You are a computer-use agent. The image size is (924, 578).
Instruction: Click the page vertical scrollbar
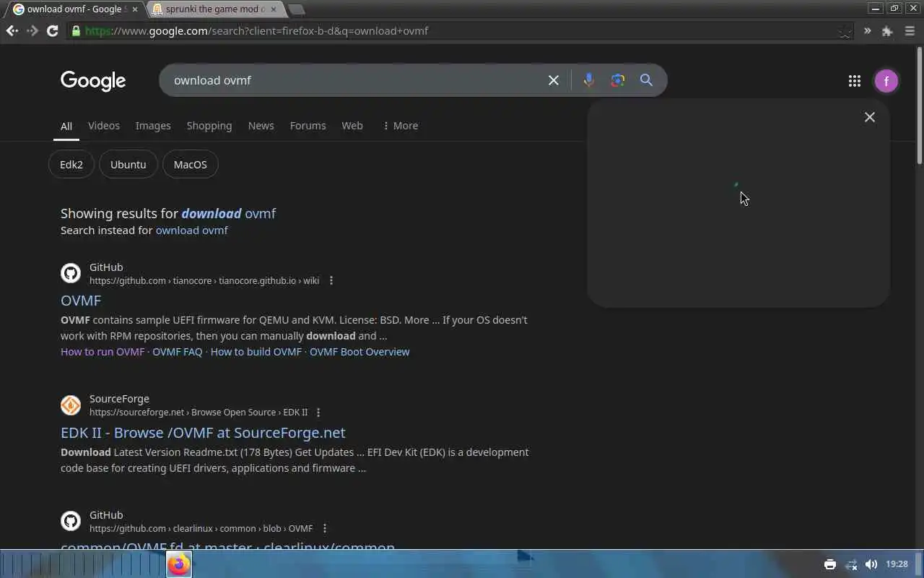pos(920,105)
